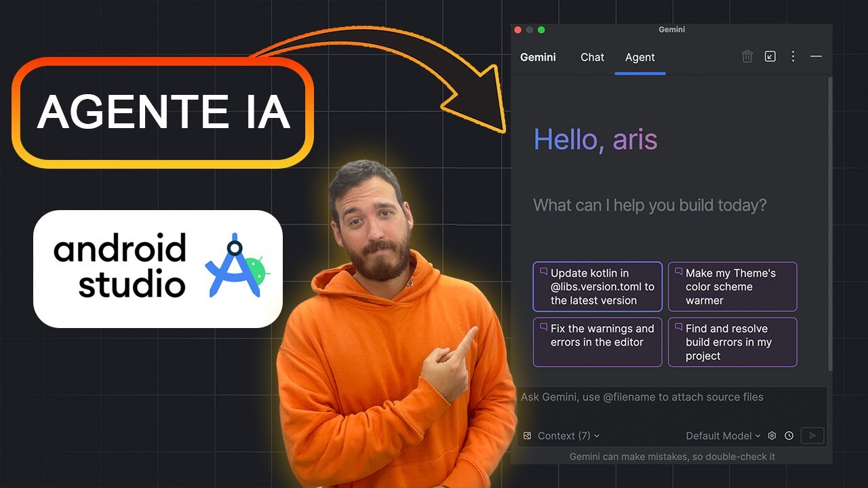Click the green macOS window zoom button
Image resolution: width=868 pixels, height=488 pixels.
tap(541, 30)
